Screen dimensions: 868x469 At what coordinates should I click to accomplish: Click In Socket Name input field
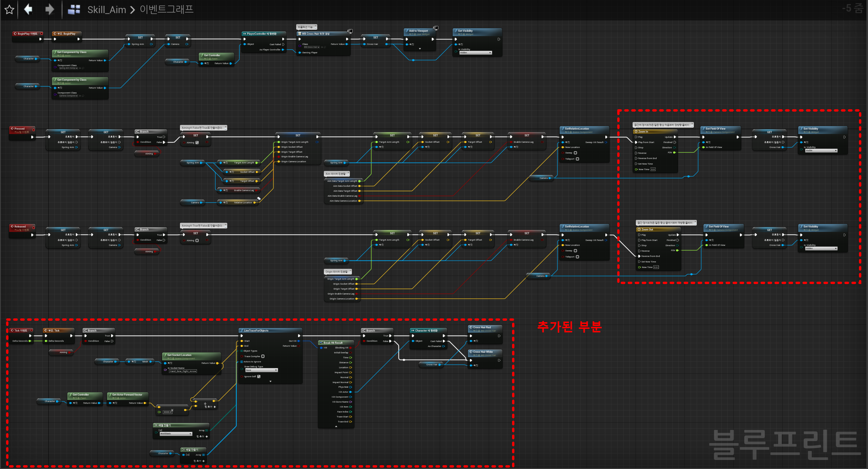(x=183, y=371)
